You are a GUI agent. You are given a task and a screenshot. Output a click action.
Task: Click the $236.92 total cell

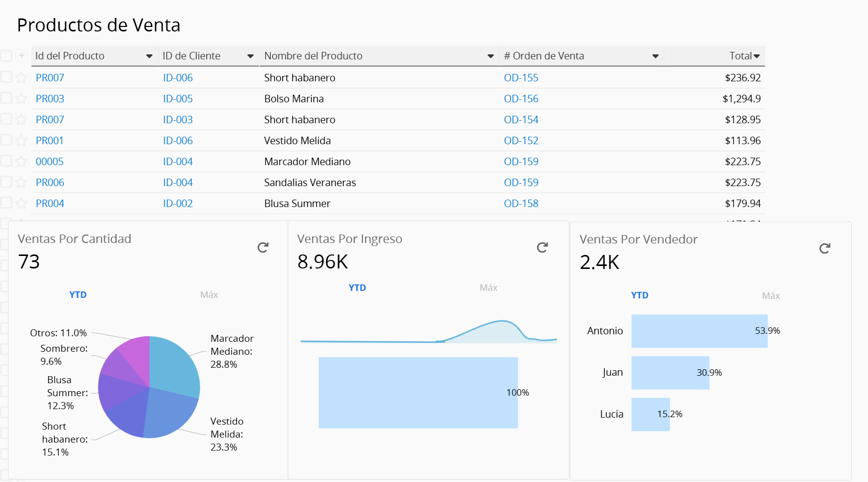click(x=743, y=78)
